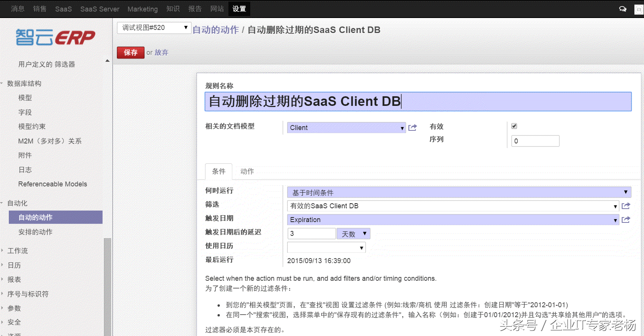
Task: Open the conversations chat bubble icon
Action: click(623, 9)
